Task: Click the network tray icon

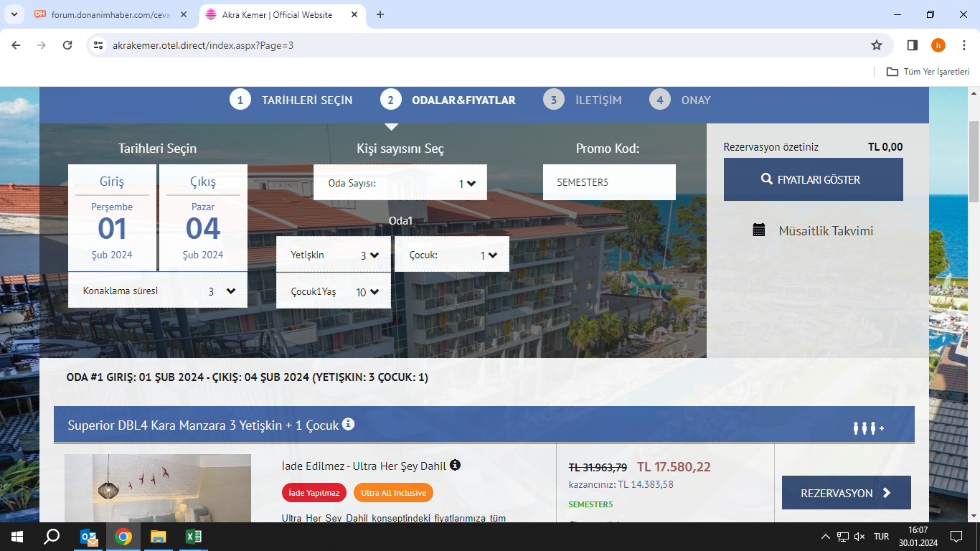Action: [x=843, y=537]
